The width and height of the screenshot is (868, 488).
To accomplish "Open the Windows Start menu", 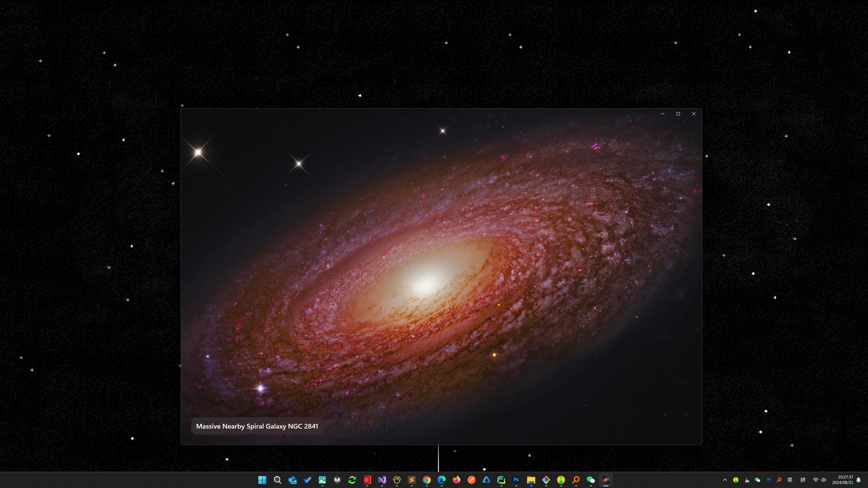I will pyautogui.click(x=262, y=480).
